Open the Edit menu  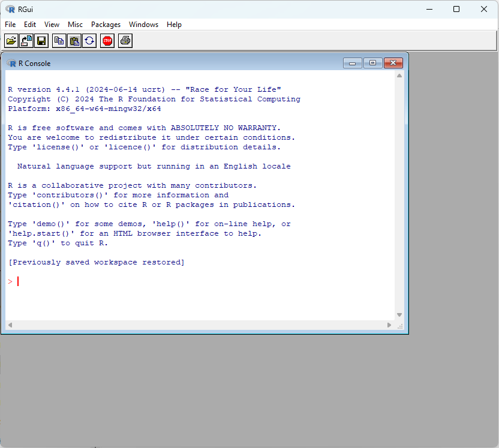[x=30, y=25]
